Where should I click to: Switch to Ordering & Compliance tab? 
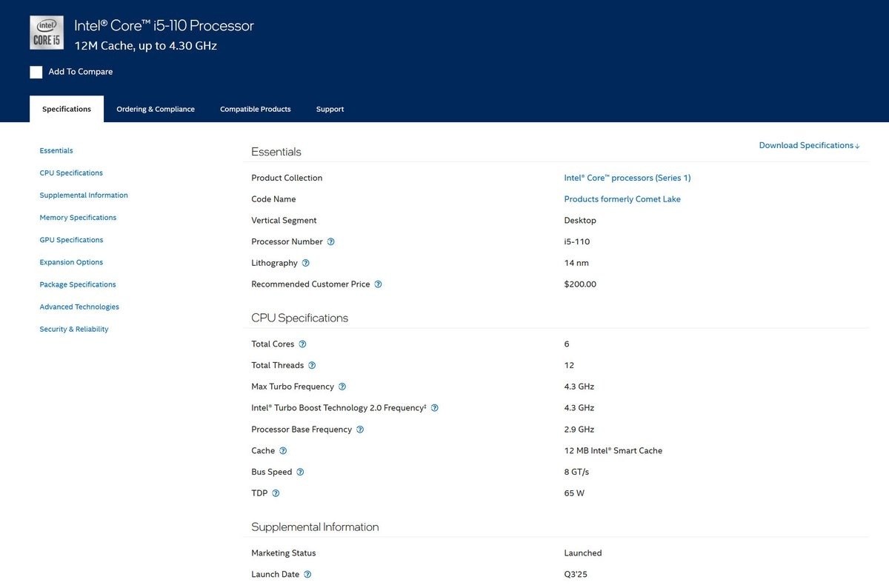[156, 110]
